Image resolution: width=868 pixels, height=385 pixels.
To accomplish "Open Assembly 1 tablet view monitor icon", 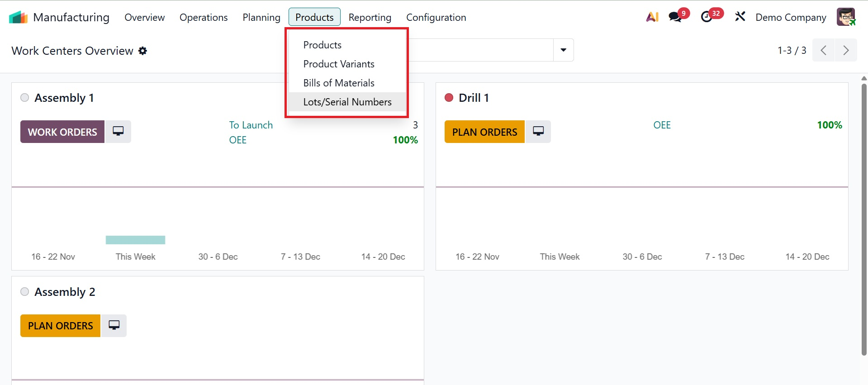I will pyautogui.click(x=118, y=132).
